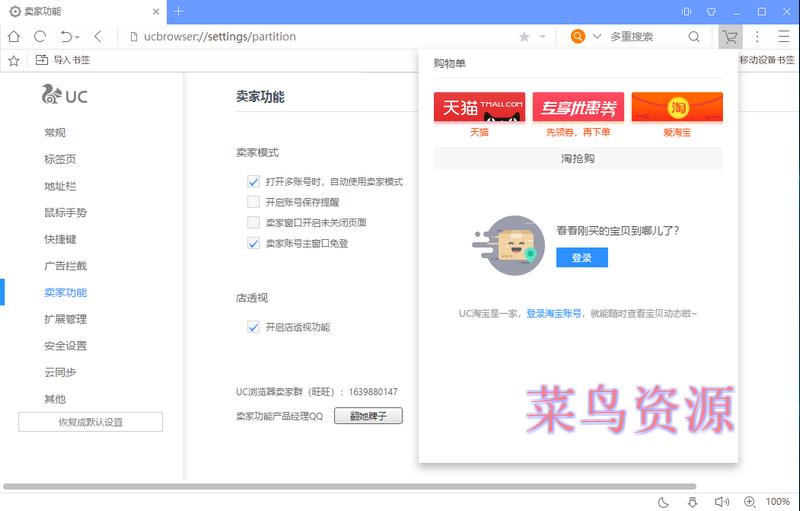Click the undo close-tab arrow icon
The height and width of the screenshot is (511, 800).
pyautogui.click(x=66, y=36)
